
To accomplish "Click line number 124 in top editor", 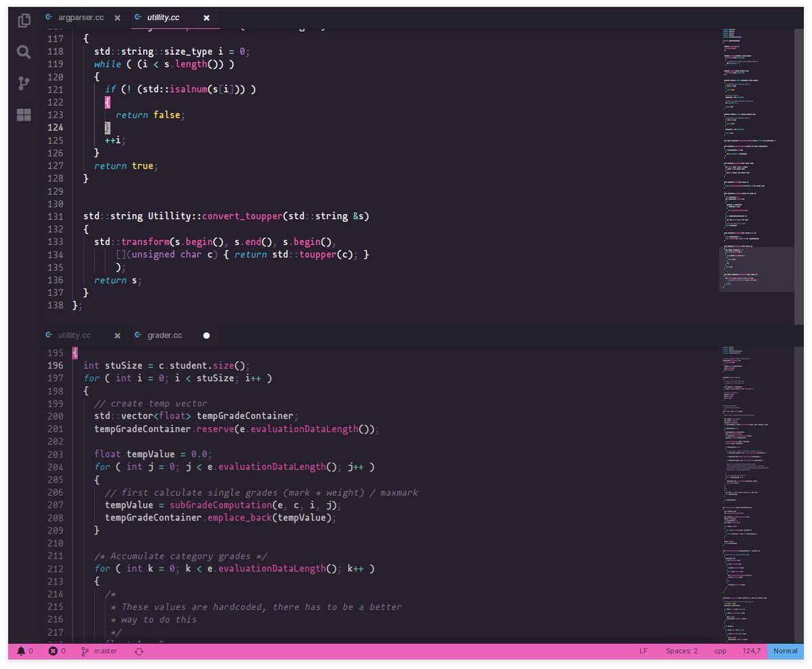I will [55, 127].
